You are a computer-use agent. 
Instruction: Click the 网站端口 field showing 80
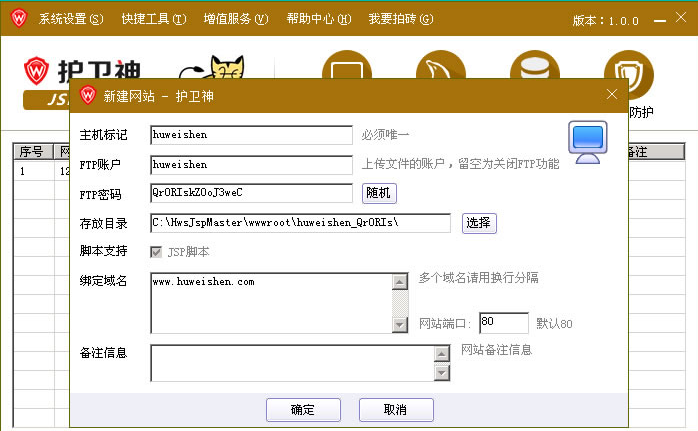(504, 323)
